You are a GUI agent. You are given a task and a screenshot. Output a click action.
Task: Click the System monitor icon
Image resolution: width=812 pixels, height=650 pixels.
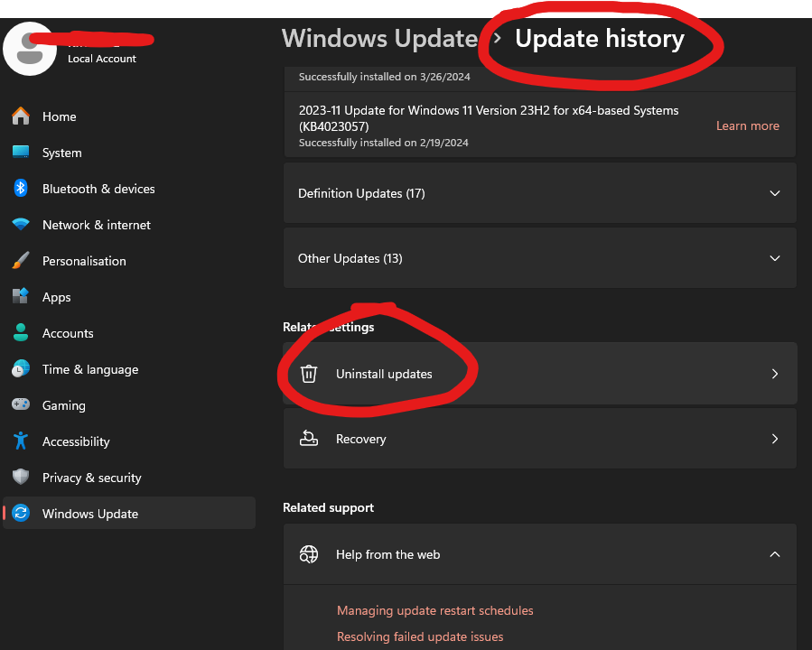21,153
